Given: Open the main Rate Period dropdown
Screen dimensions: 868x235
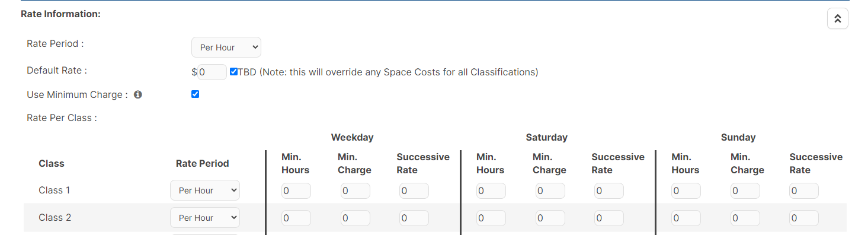Looking at the screenshot, I should 226,47.
